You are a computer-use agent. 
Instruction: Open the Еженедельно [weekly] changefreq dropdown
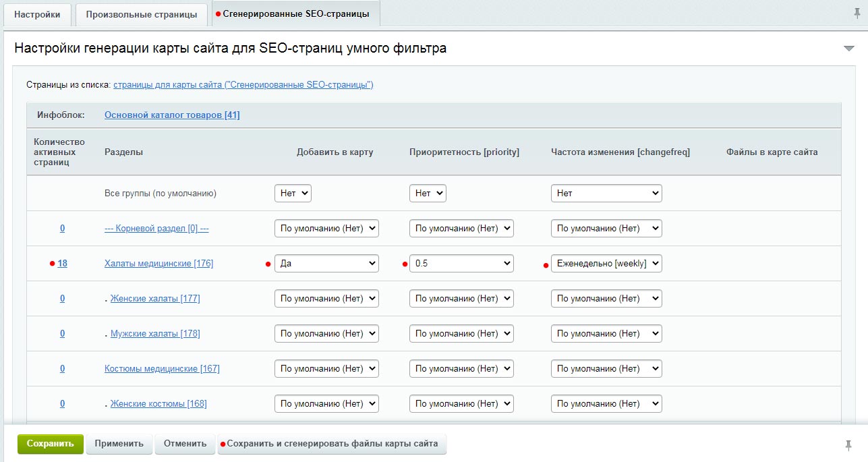point(606,263)
